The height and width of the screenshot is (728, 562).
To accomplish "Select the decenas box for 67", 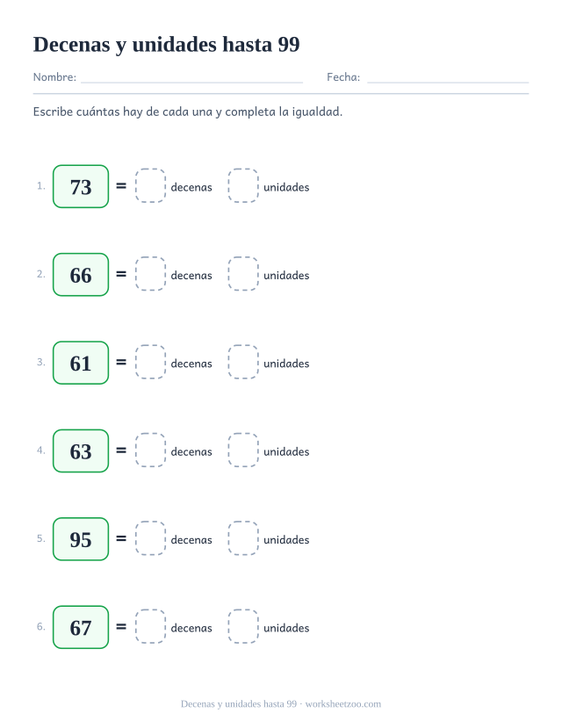I will [150, 627].
